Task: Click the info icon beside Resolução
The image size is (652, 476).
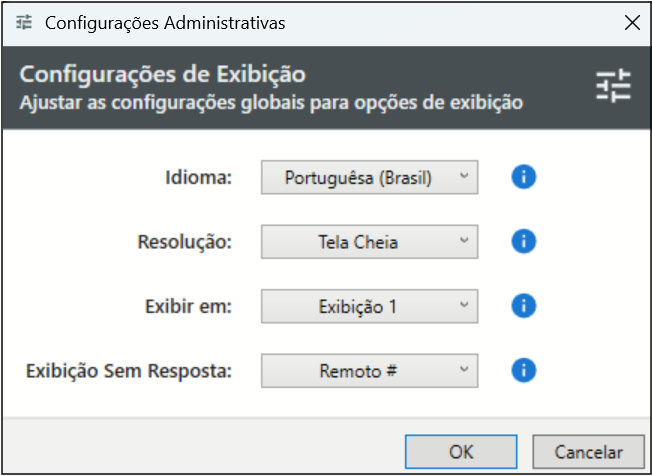Action: click(524, 241)
